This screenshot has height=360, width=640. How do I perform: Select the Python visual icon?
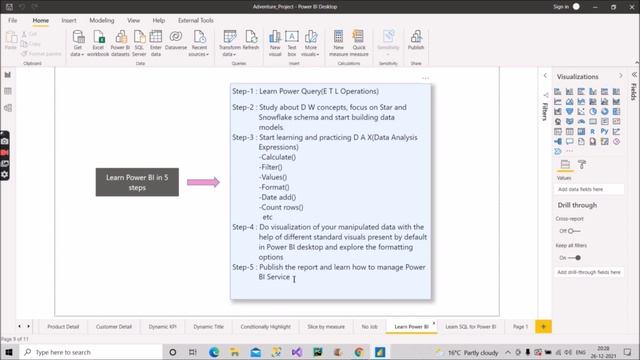click(604, 131)
